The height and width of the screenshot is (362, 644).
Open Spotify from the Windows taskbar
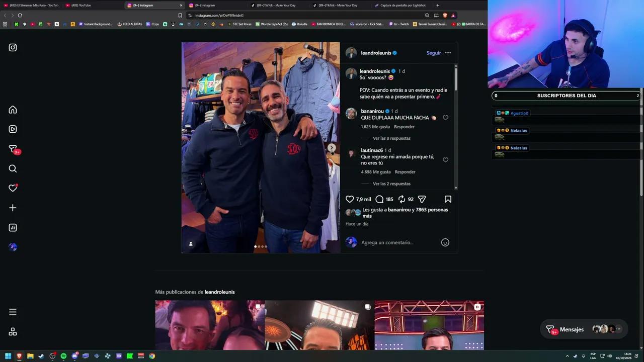(x=63, y=356)
